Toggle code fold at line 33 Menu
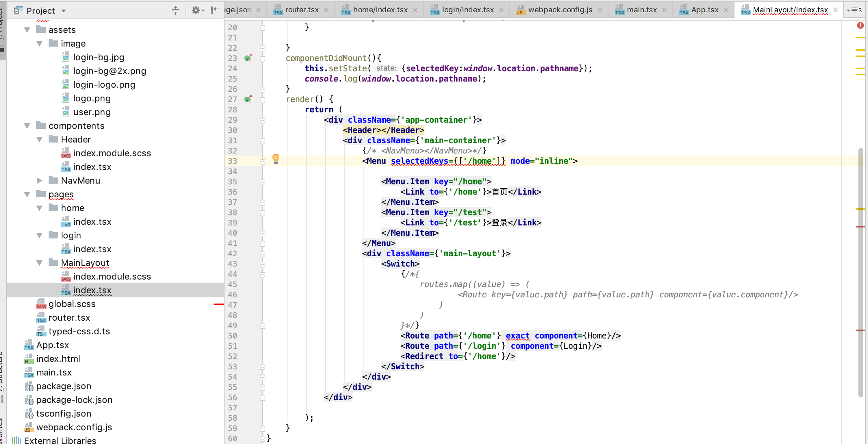Screen dimensions: 868x444 263,161
